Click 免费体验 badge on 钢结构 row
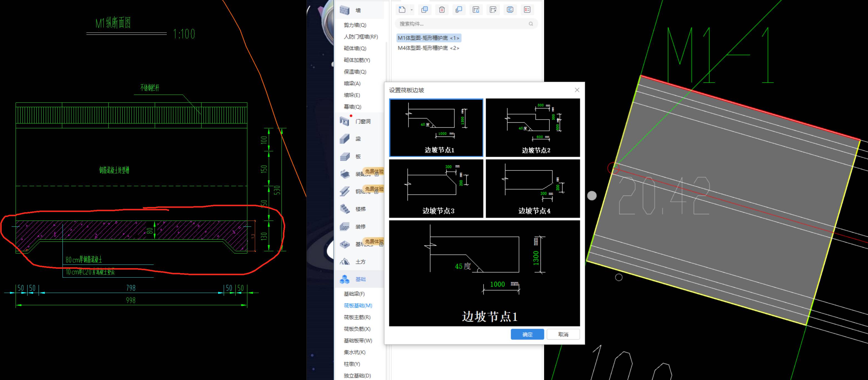Viewport: 868px width, 380px height. (x=374, y=189)
